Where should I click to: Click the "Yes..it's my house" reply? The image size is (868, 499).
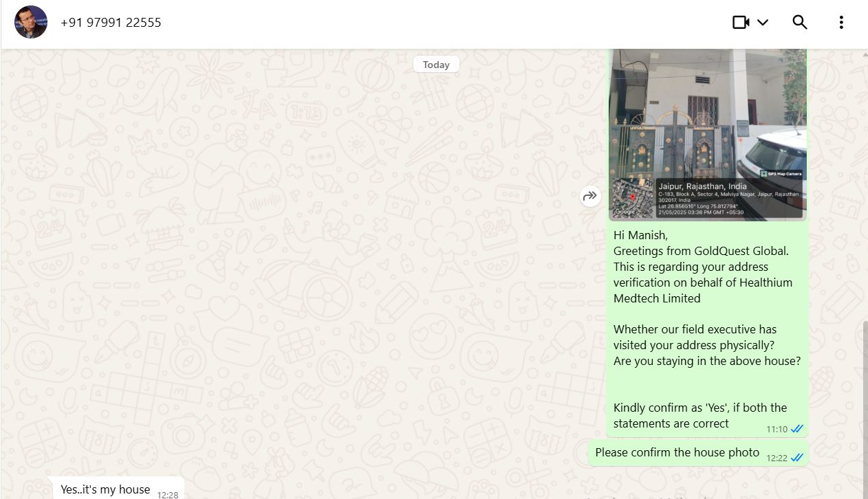tap(105, 489)
